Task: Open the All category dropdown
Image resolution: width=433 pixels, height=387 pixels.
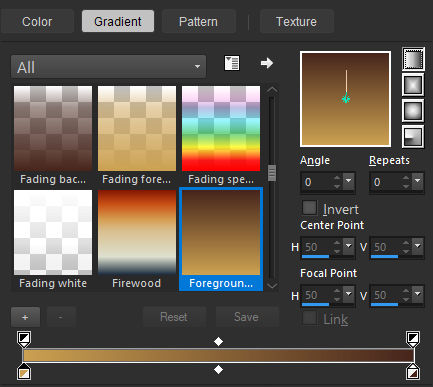Action: [108, 67]
